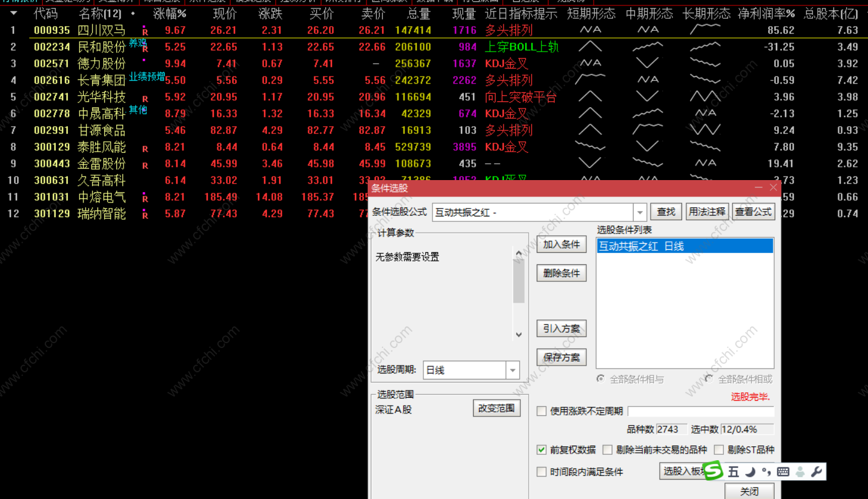Click the 保存方案 button
The width and height of the screenshot is (868, 499).
[562, 357]
